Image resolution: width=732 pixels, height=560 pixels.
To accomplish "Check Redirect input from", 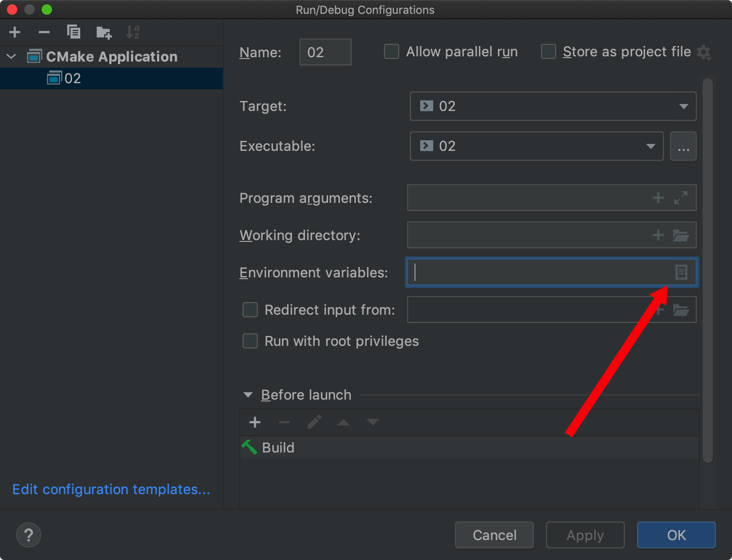I will 250,309.
